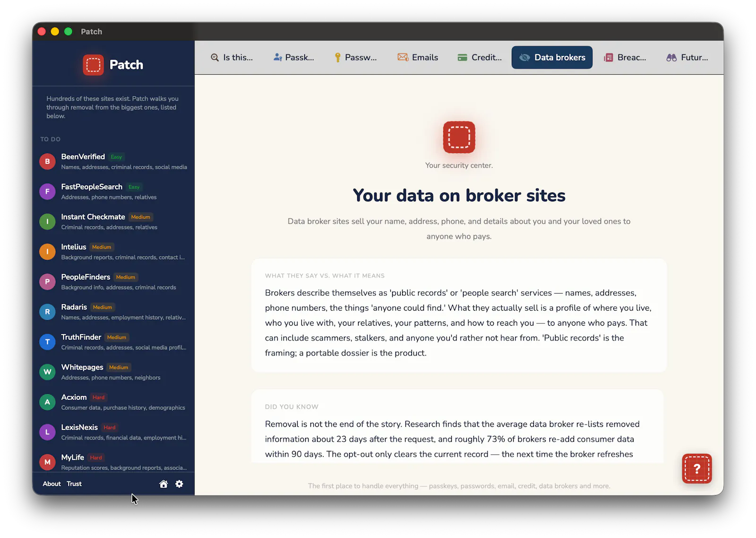Open the Emails tab
Viewport: 756px width, 538px height.
click(x=418, y=57)
